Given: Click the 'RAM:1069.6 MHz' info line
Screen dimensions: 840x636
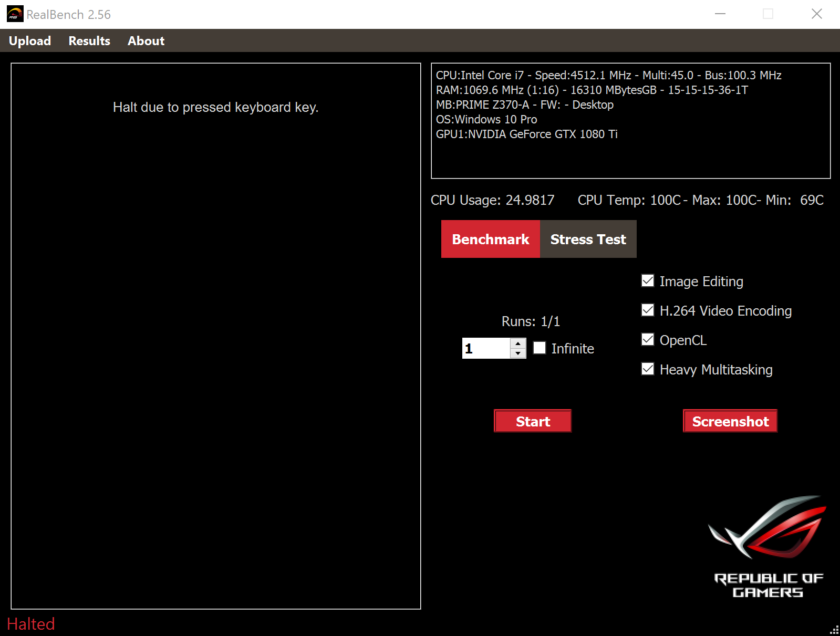Looking at the screenshot, I should click(592, 90).
